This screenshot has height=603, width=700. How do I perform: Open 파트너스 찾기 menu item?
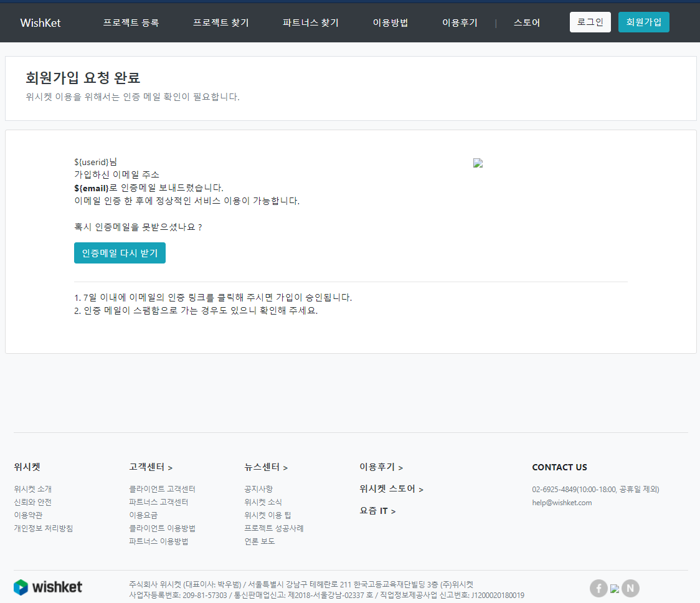pyautogui.click(x=310, y=23)
